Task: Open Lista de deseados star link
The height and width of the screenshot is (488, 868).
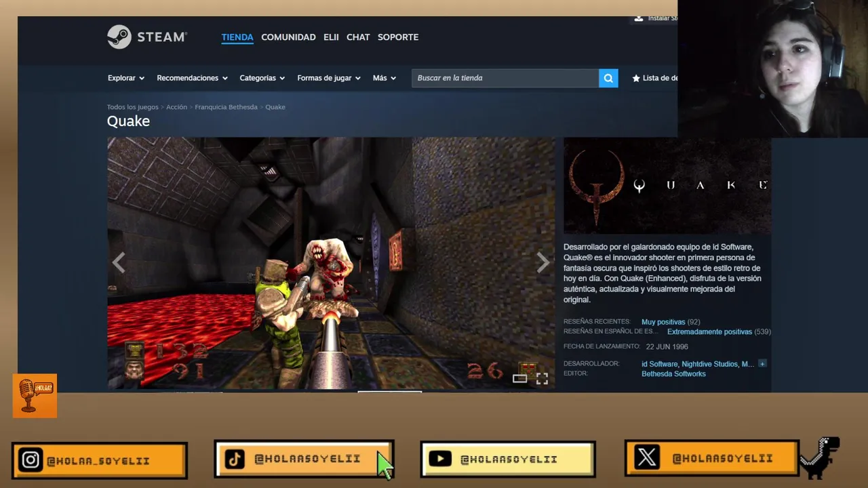Action: point(654,78)
